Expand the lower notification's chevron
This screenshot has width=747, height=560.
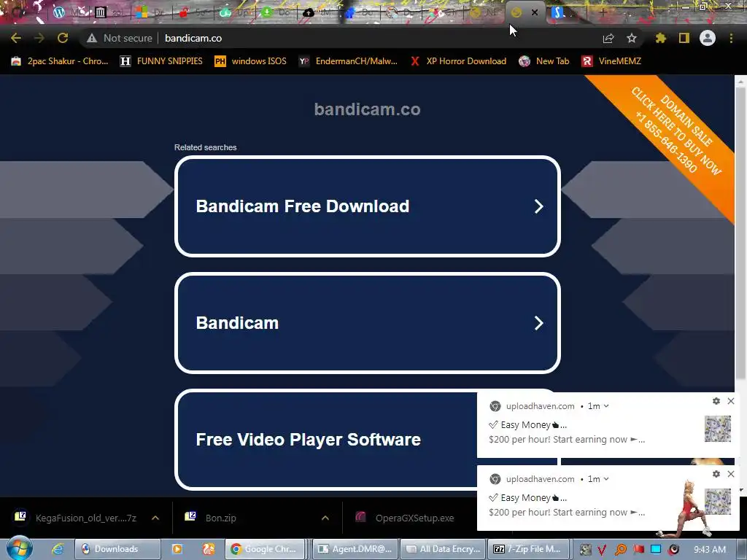(x=606, y=479)
